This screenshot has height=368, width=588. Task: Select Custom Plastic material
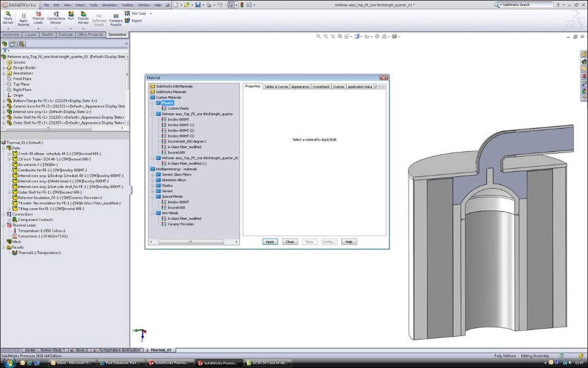coord(175,108)
